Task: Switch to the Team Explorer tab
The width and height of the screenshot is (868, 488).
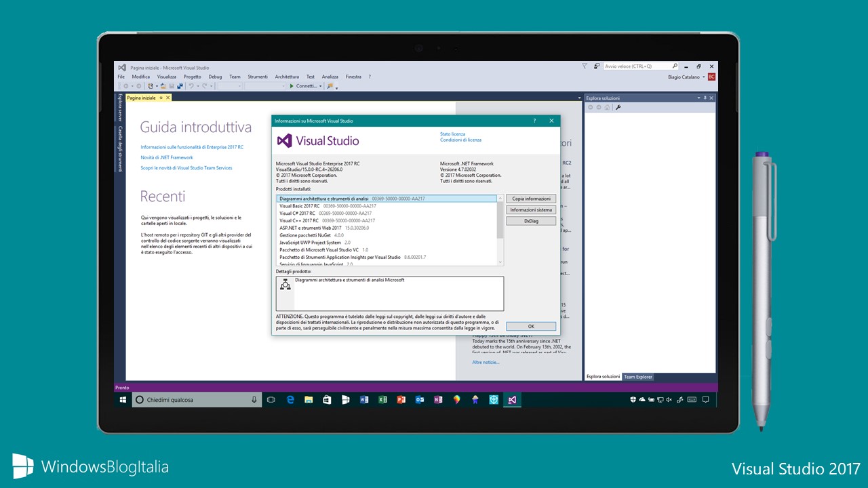Action: (638, 377)
